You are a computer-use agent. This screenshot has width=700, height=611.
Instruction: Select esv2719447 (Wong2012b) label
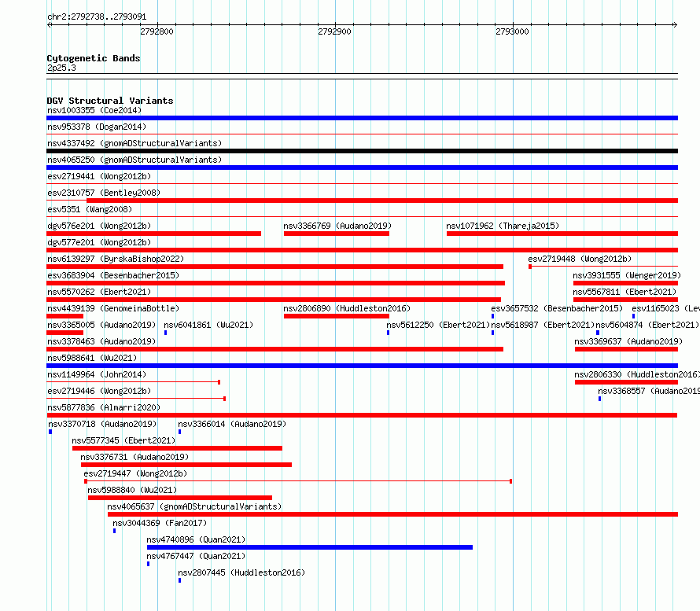[x=135, y=473]
